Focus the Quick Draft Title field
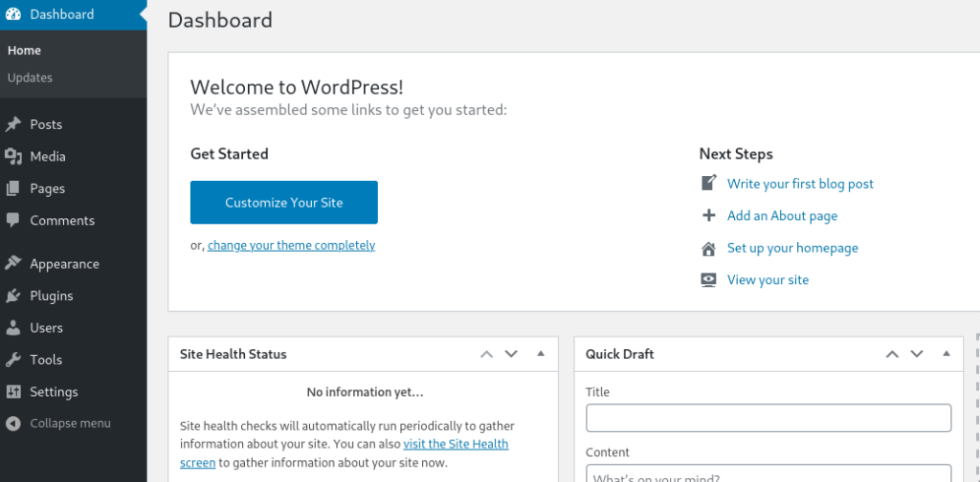This screenshot has width=980, height=482. click(768, 418)
